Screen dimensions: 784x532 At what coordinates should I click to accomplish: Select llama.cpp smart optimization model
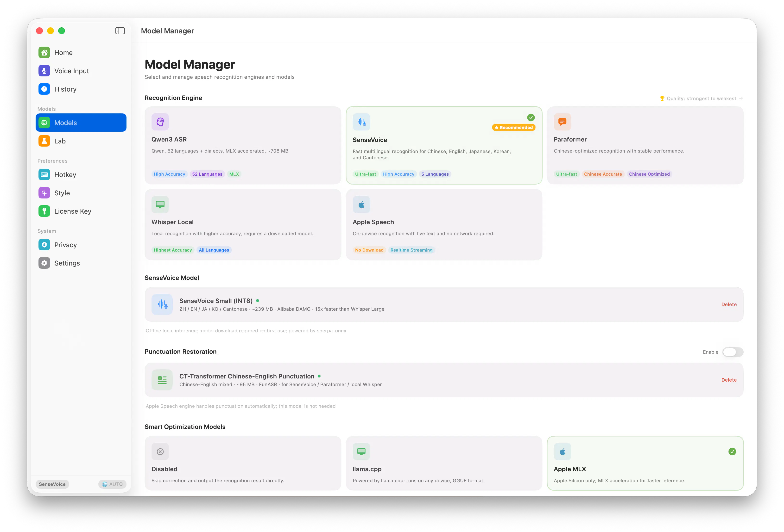444,463
